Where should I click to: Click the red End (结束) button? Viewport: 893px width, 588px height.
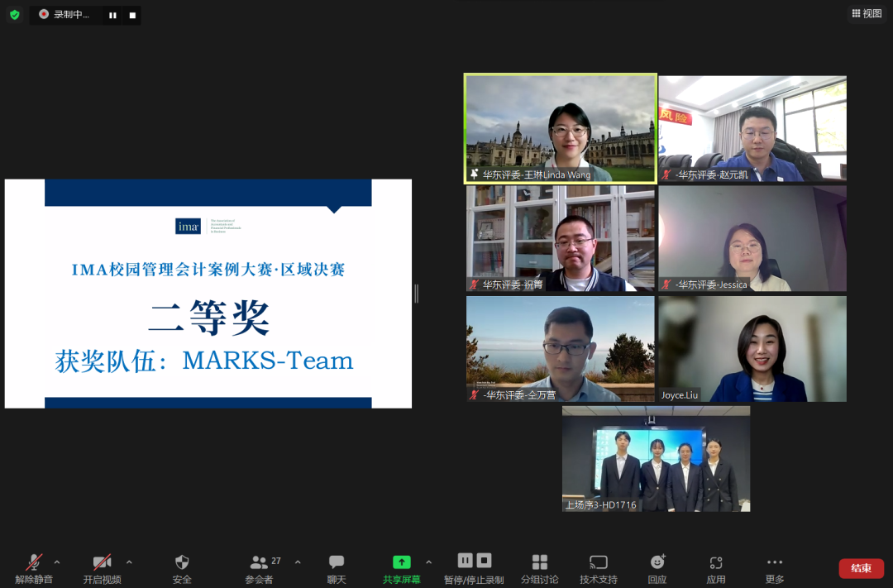click(x=861, y=568)
